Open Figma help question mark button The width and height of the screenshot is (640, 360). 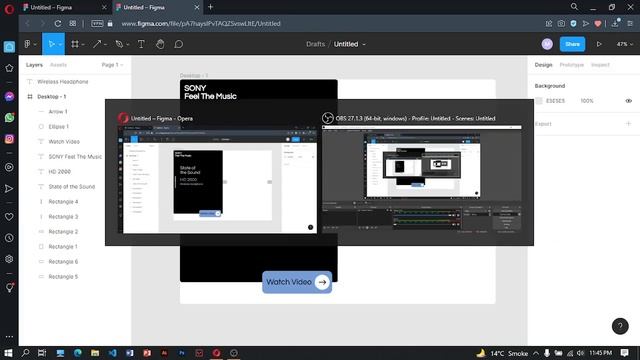pyautogui.click(x=620, y=326)
